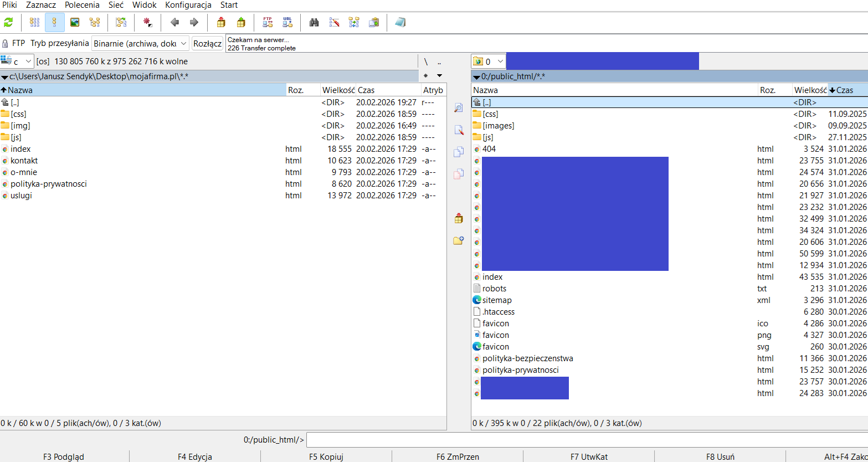Click the URL new FTP connection icon

pos(287,23)
